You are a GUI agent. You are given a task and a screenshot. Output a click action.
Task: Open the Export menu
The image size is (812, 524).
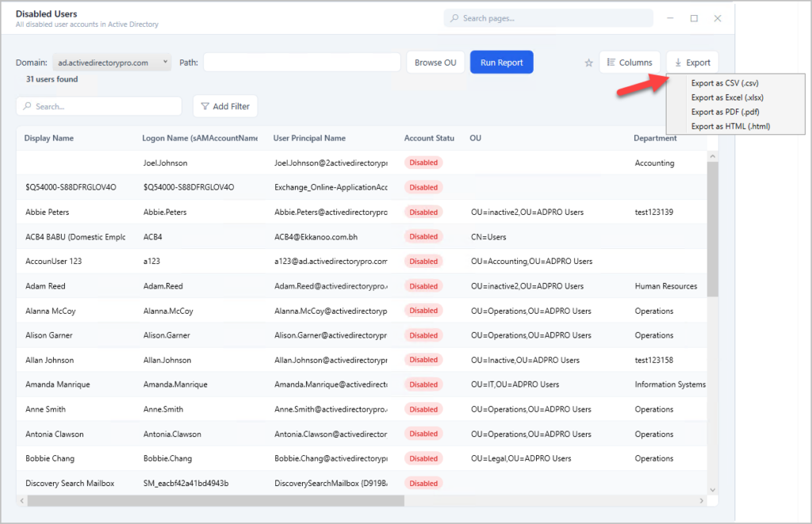click(x=692, y=62)
